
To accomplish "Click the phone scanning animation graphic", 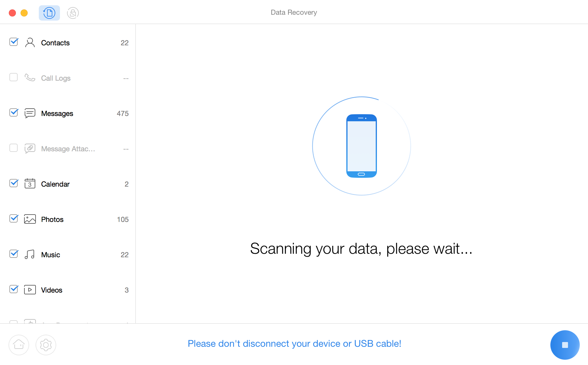I will [361, 146].
